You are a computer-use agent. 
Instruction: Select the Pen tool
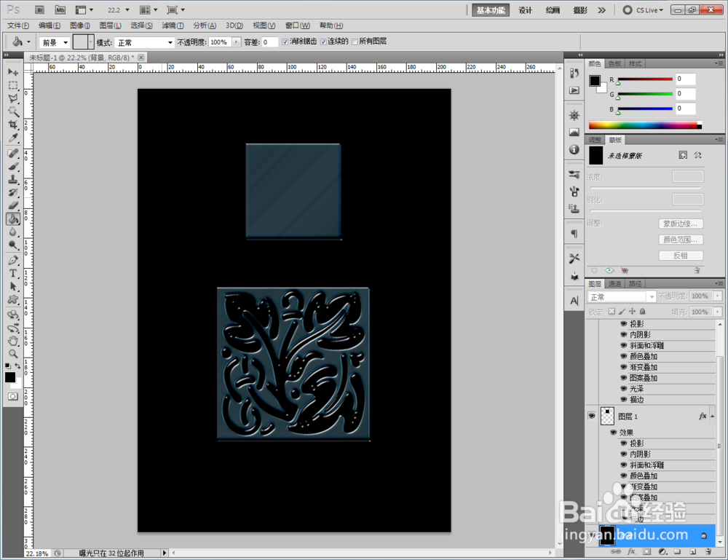[13, 260]
